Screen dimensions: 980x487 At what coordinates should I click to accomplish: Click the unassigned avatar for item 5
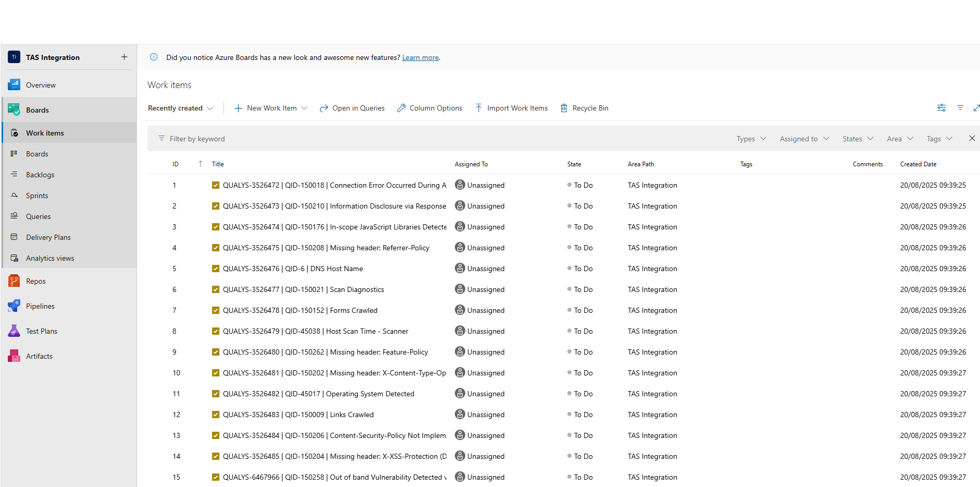(x=460, y=268)
